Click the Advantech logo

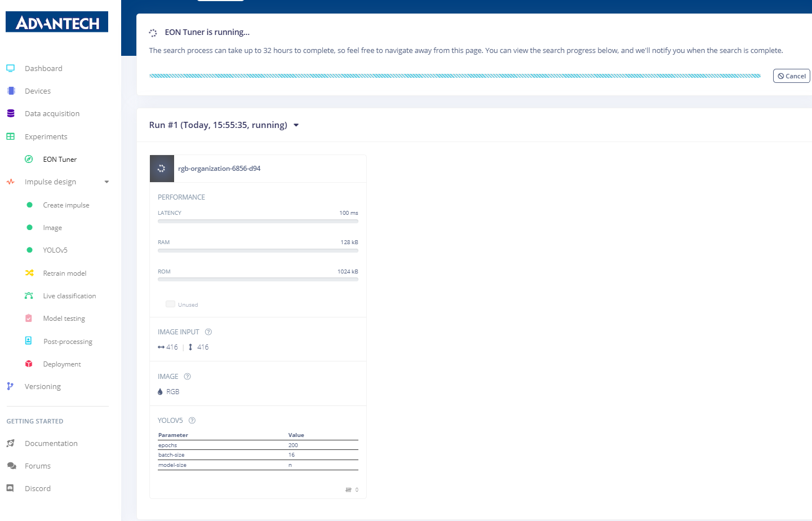(57, 22)
